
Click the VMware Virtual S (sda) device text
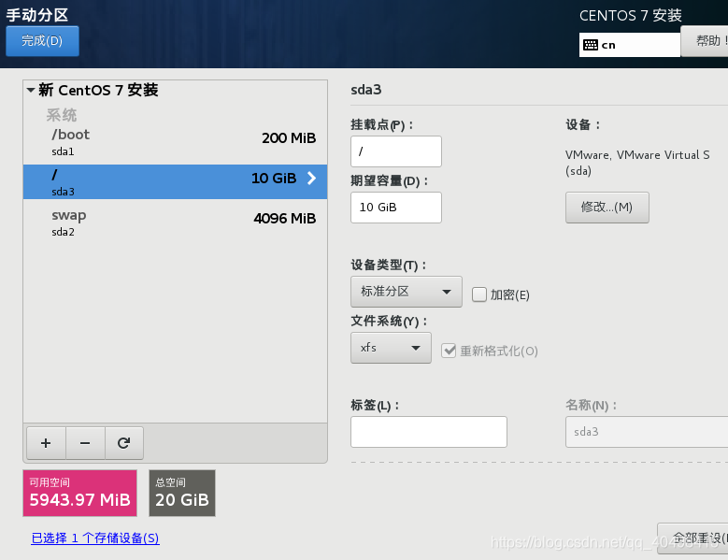(x=637, y=163)
